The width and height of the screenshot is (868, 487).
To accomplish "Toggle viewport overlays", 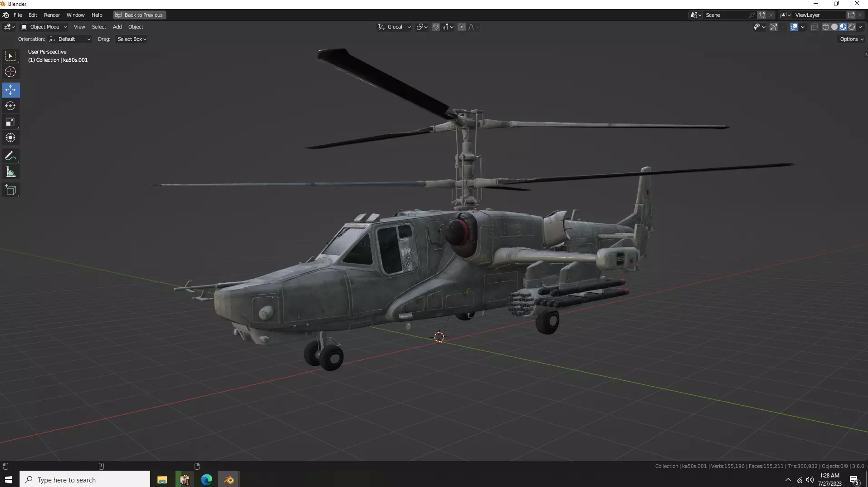I will (x=794, y=27).
